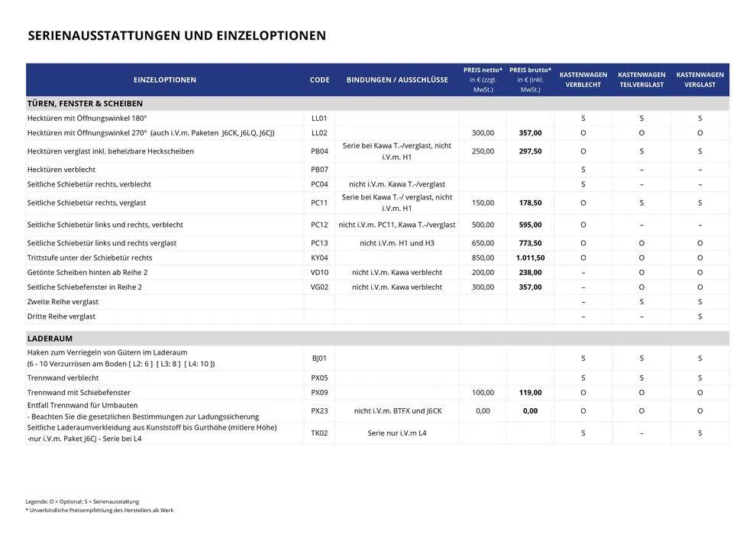Click the page title 'Serienausstattungen und Einzeloptionen'
Viewport: 756px width, 535px height.
(x=176, y=36)
